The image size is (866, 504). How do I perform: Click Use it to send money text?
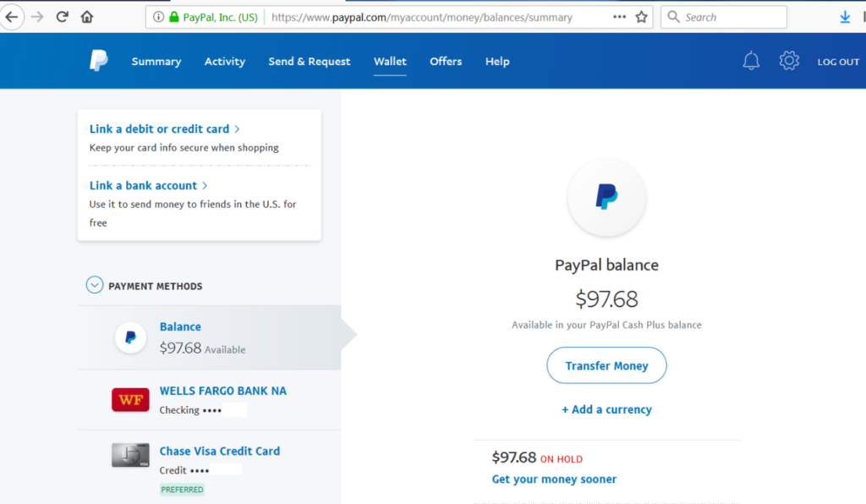pyautogui.click(x=193, y=213)
